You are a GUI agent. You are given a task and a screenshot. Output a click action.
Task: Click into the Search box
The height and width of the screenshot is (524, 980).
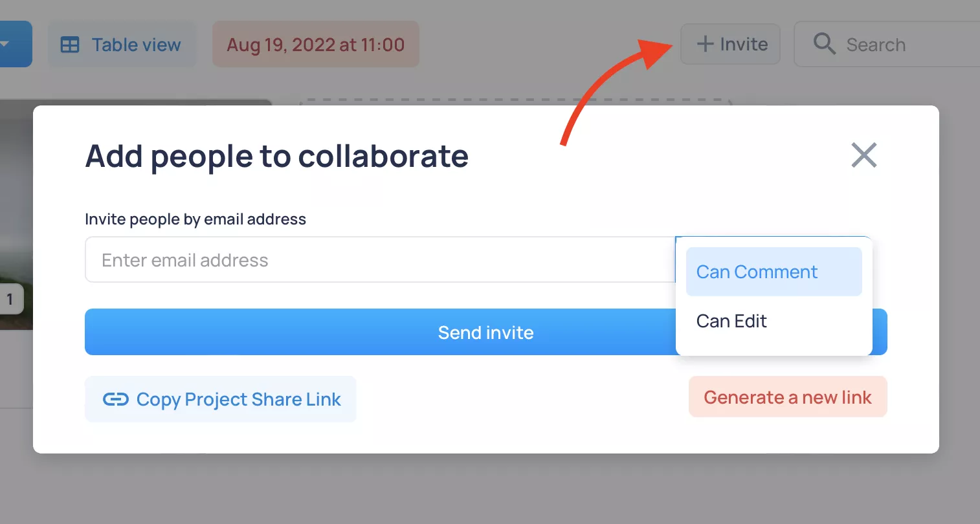click(887, 44)
